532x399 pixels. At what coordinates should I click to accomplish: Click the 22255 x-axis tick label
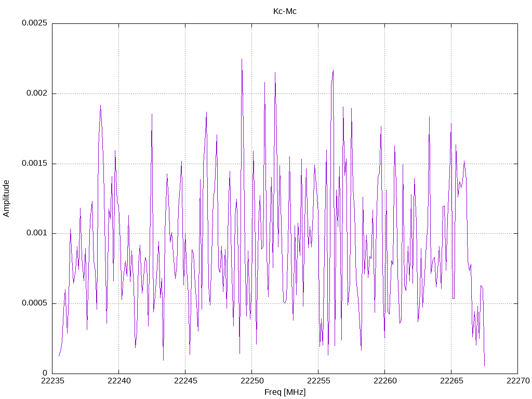coord(318,381)
